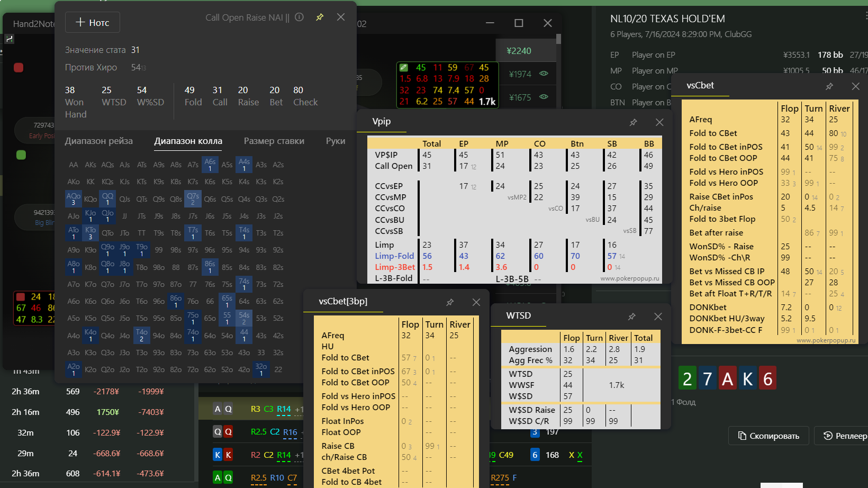Open the green A Q hand row with R2.5 R10 C7

tap(251, 477)
